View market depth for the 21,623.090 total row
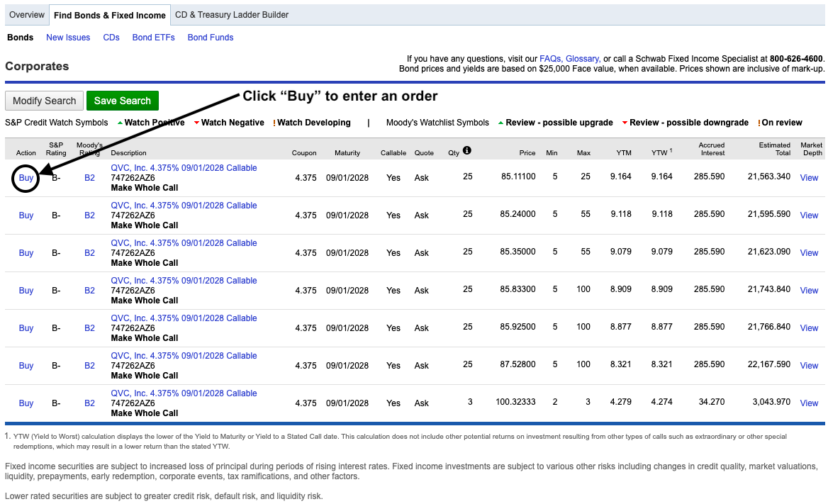 (x=809, y=253)
